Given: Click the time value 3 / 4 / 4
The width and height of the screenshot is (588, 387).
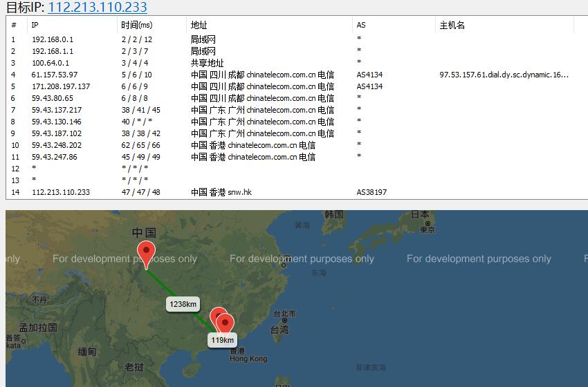Looking at the screenshot, I should tap(135, 63).
